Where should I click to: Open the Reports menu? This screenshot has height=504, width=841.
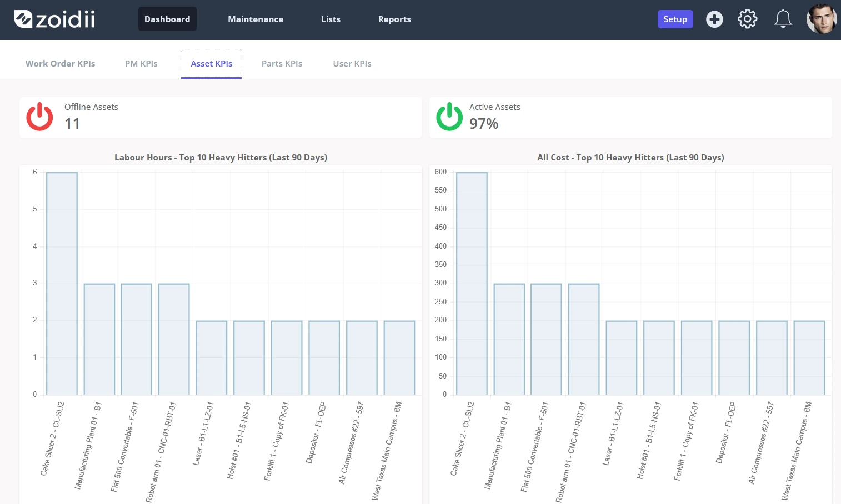point(394,19)
